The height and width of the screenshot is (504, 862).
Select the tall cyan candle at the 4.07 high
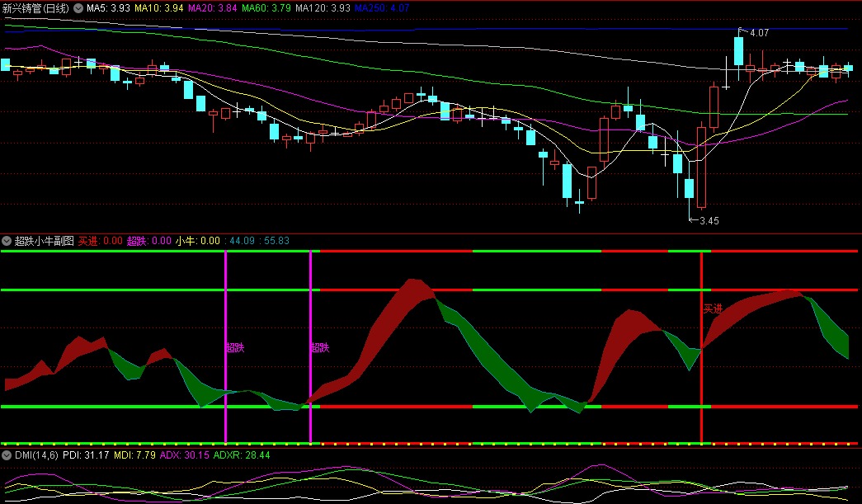coord(739,51)
